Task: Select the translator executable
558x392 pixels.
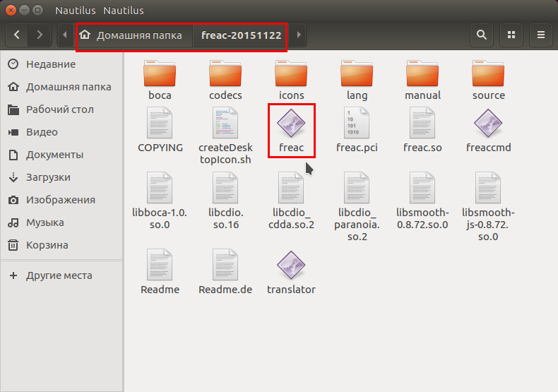Action: point(291,272)
